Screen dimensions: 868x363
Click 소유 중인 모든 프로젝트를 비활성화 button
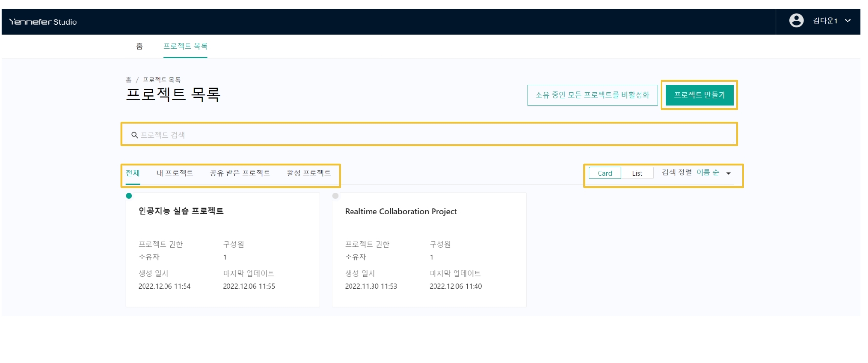592,95
